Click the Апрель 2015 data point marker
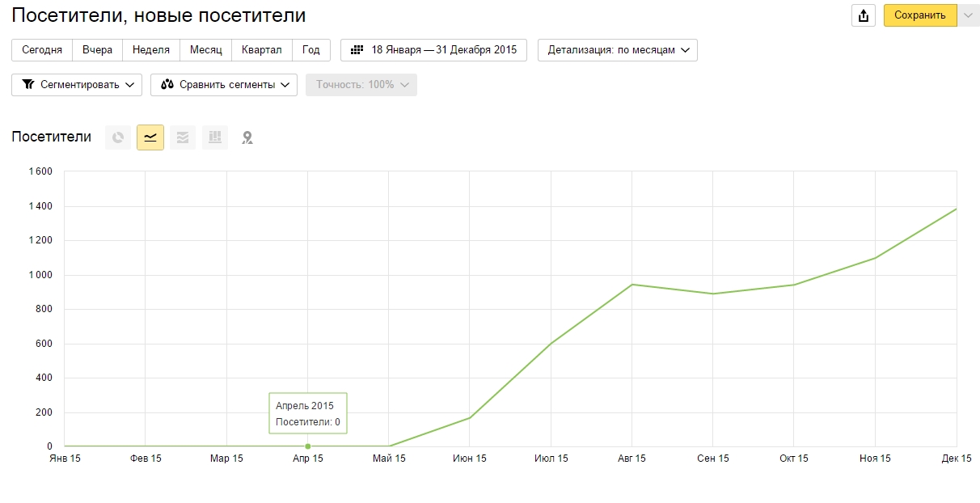The height and width of the screenshot is (503, 980). (x=308, y=446)
